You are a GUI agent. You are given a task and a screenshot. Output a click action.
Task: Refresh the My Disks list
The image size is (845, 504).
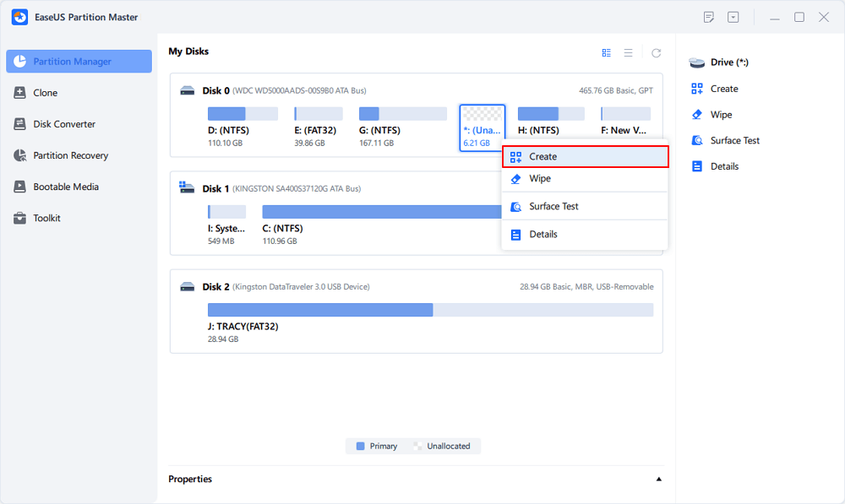pos(656,52)
